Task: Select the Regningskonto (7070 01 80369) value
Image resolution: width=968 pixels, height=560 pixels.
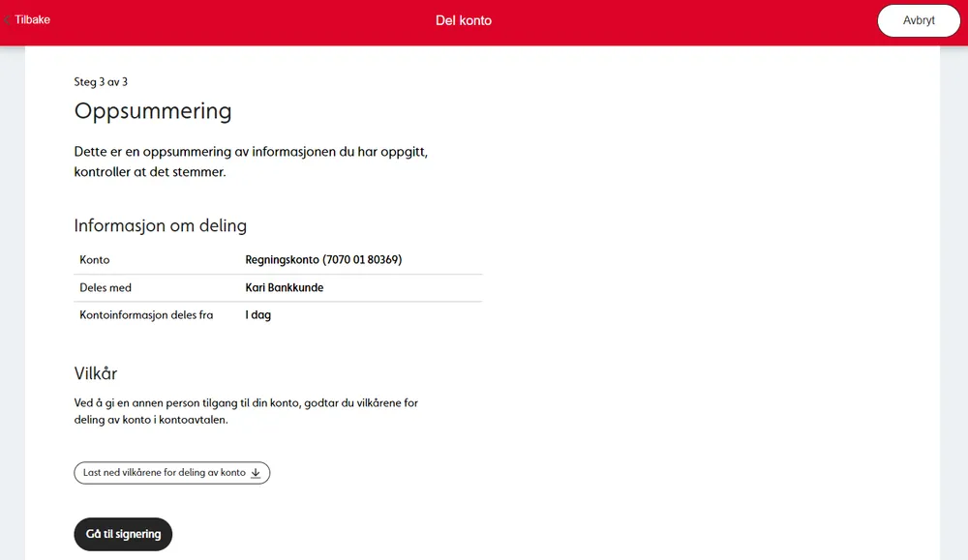Action: 323,260
